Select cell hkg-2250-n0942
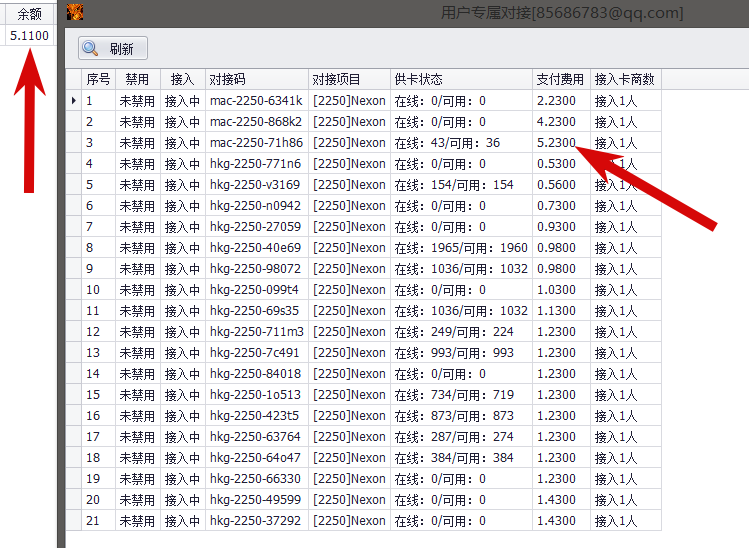Screen dimensions: 749x548 tap(257, 206)
